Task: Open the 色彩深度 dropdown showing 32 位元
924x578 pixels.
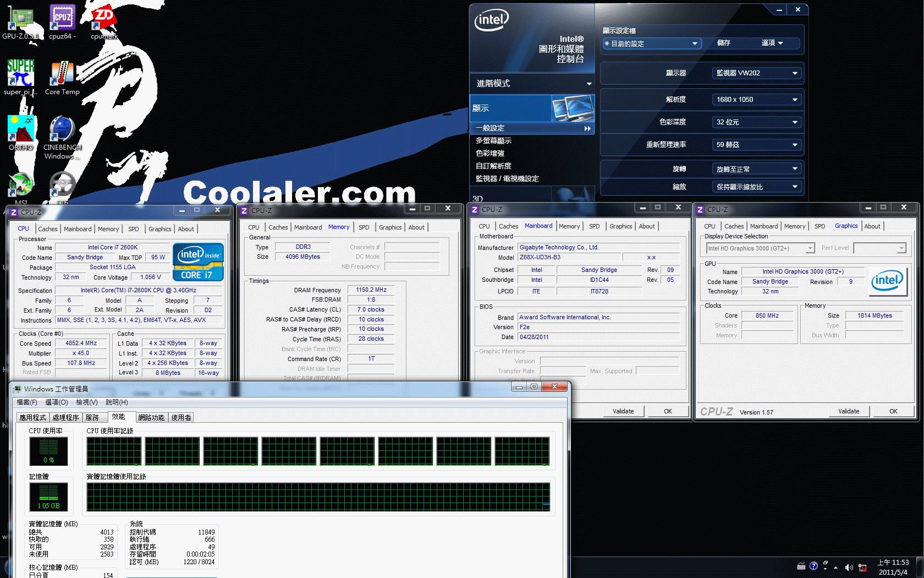Action: [x=757, y=122]
